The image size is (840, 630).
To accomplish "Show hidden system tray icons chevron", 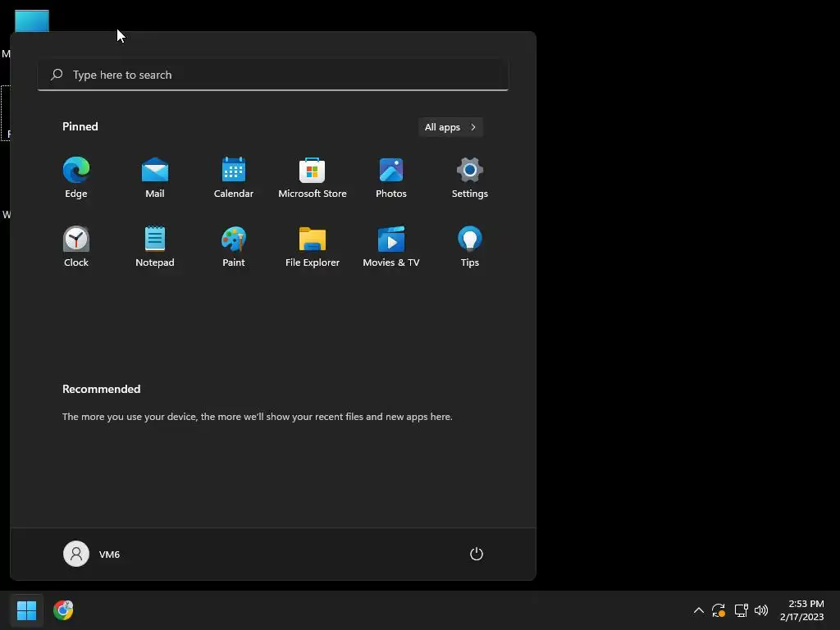I will 699,610.
